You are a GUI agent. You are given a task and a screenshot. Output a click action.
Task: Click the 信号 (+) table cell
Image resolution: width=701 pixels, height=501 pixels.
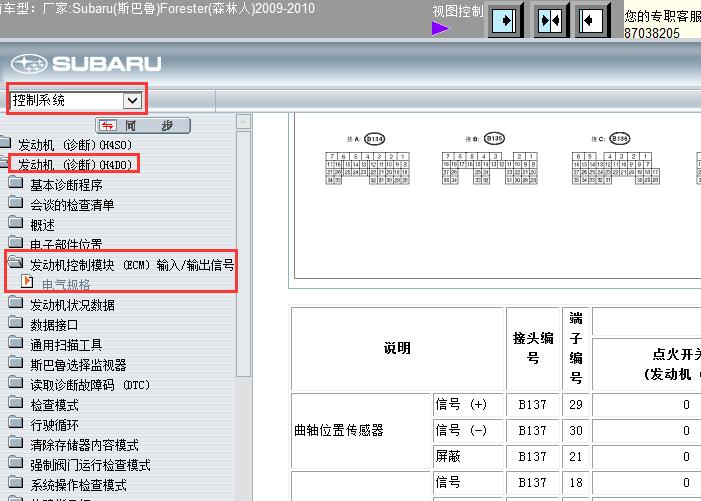coord(468,404)
